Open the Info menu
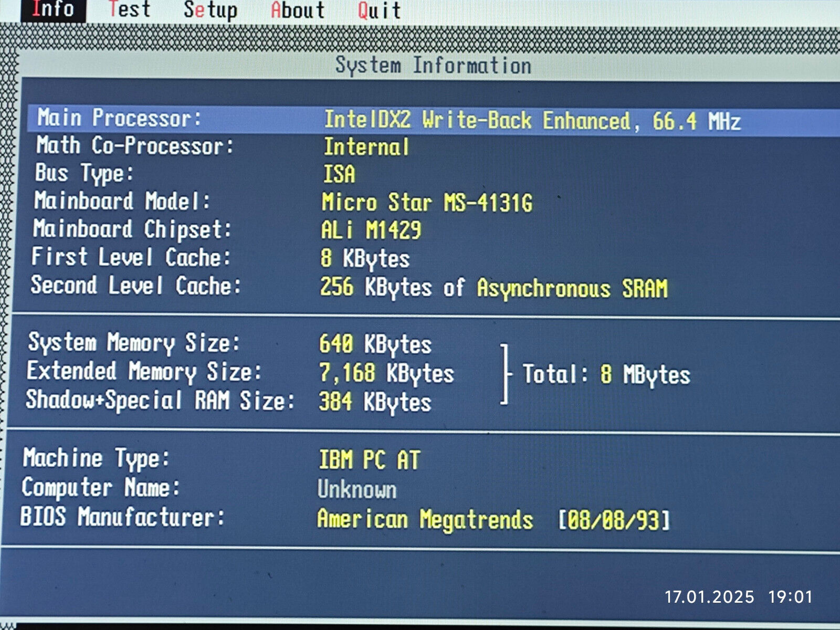The width and height of the screenshot is (840, 630). 53,10
